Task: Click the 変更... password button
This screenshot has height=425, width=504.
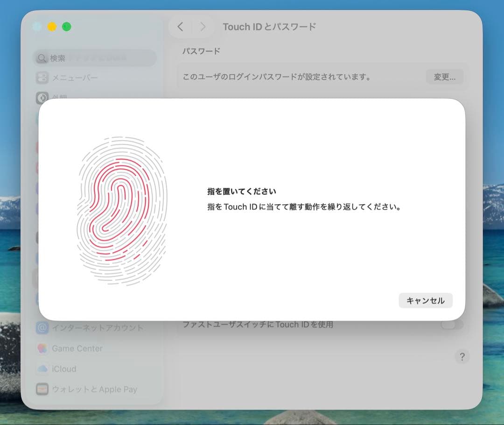Action: pyautogui.click(x=444, y=77)
